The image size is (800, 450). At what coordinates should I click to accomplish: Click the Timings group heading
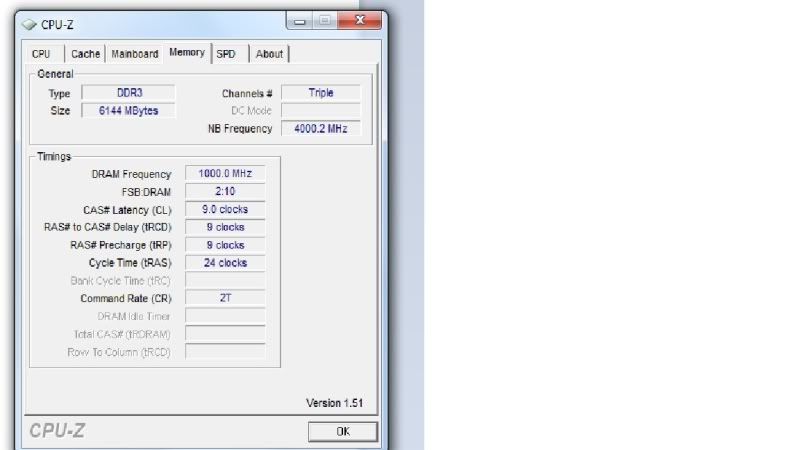click(x=54, y=157)
